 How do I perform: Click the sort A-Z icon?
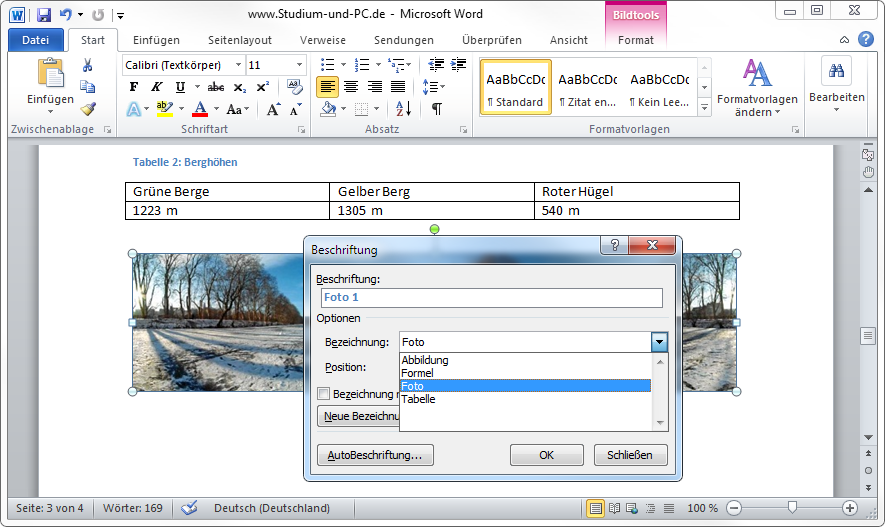click(404, 109)
